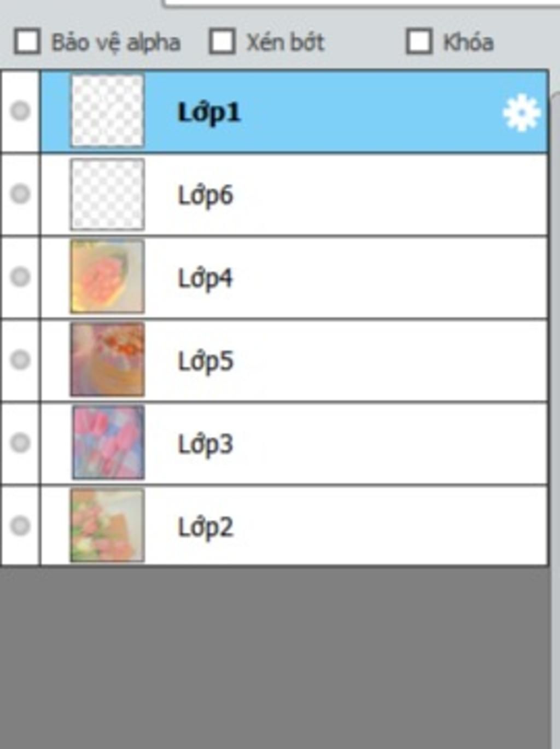Click the Lớp3 pink tulips thumbnail
Screen dimensions: 560x749
[x=108, y=442]
